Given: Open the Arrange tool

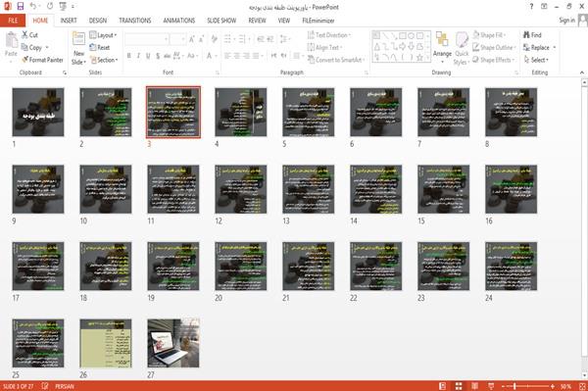Looking at the screenshot, I should (442, 47).
